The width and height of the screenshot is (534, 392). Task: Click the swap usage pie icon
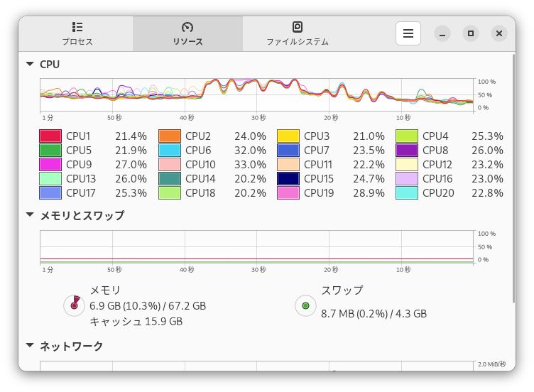click(305, 305)
